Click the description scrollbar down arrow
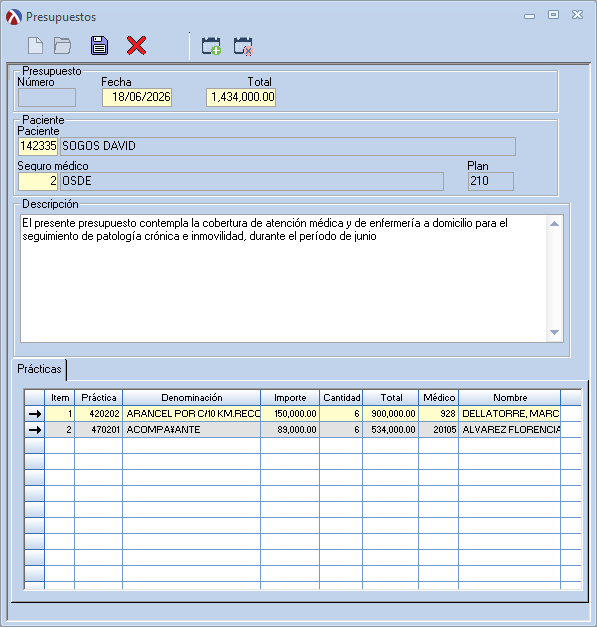This screenshot has height=627, width=597. pos(554,332)
